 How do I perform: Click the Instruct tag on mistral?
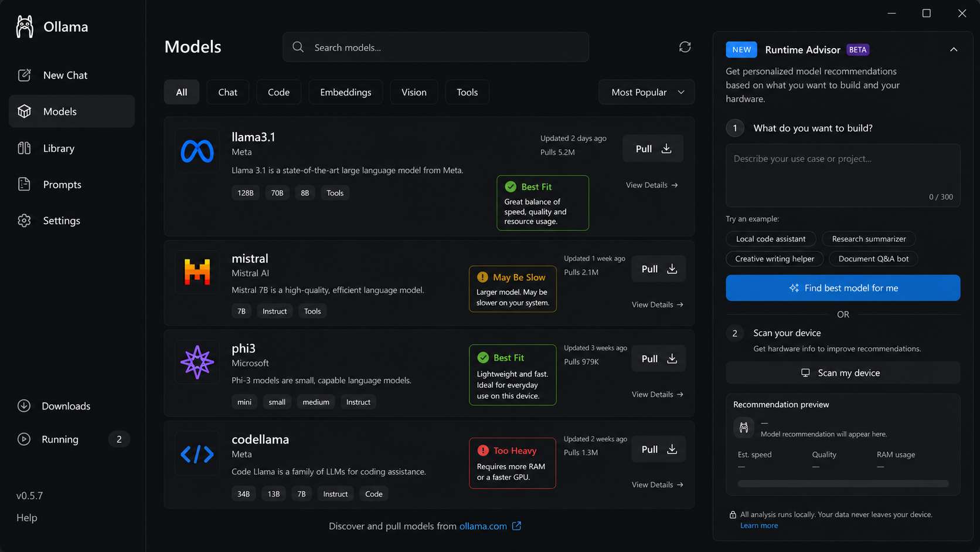(x=274, y=311)
